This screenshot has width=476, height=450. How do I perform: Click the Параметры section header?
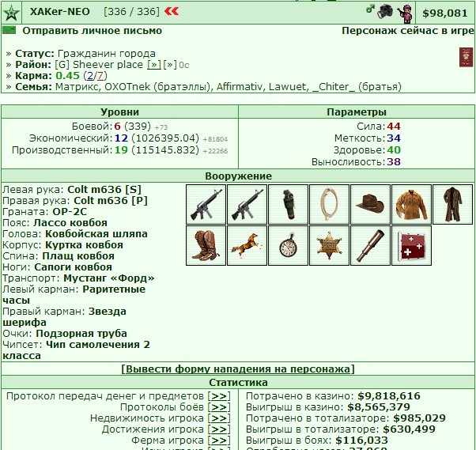(x=357, y=112)
